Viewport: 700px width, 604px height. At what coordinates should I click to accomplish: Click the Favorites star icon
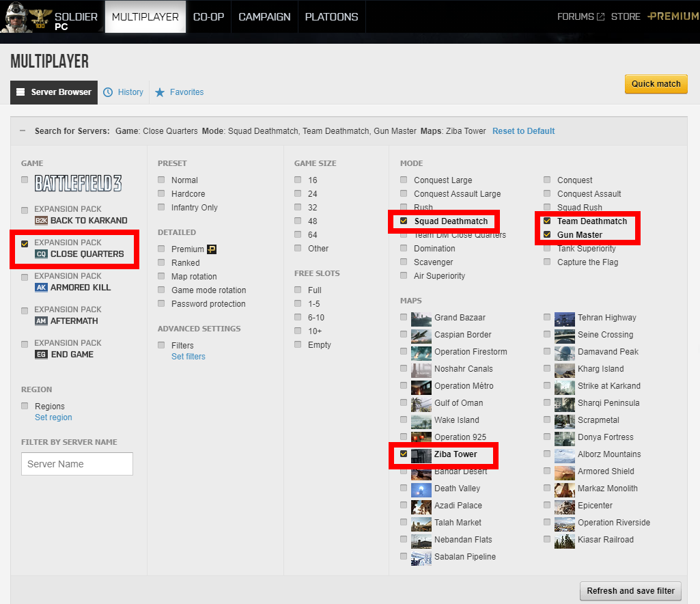pos(160,92)
